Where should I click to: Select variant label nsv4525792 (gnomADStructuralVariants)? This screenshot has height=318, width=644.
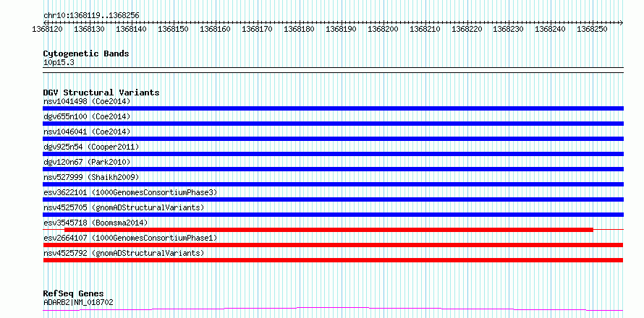[x=124, y=253]
